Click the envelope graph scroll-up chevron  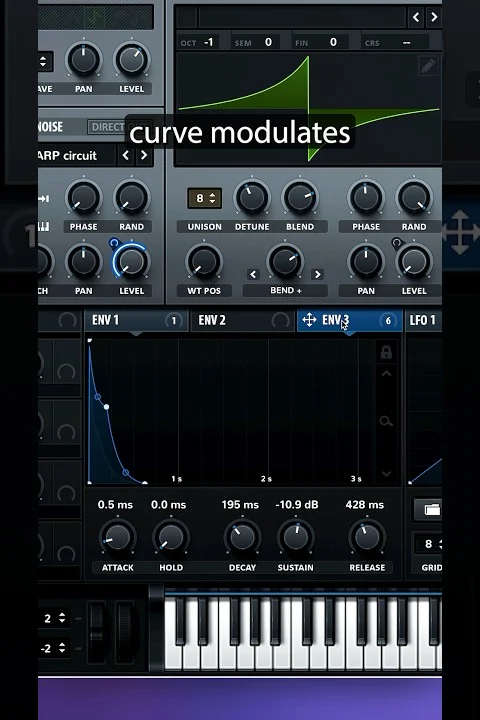click(x=386, y=373)
